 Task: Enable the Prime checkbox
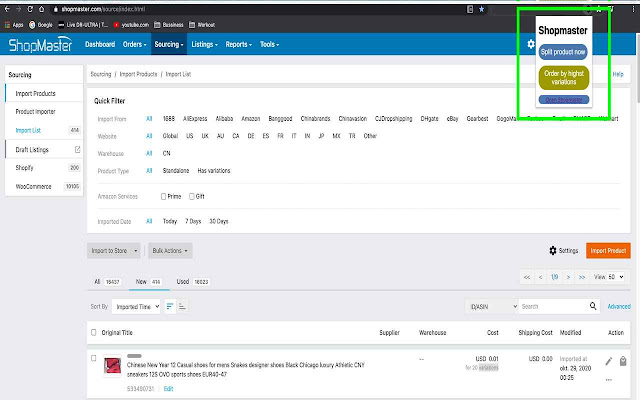click(163, 197)
